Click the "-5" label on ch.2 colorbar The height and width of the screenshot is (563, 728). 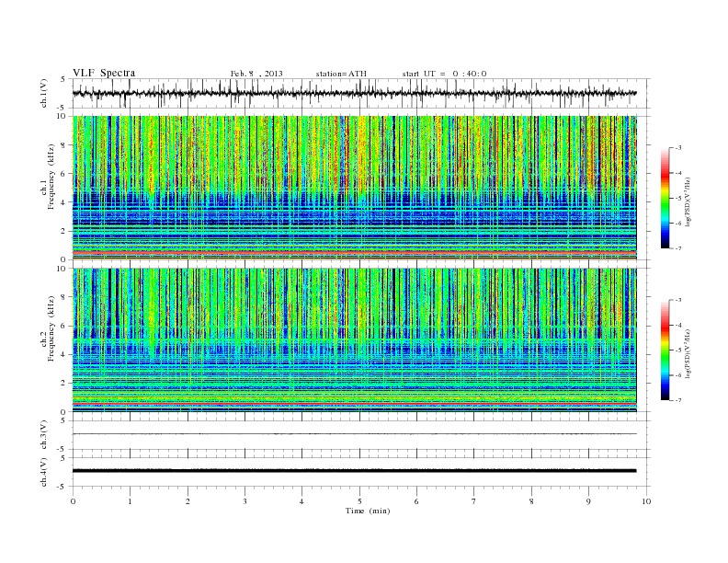[678, 350]
